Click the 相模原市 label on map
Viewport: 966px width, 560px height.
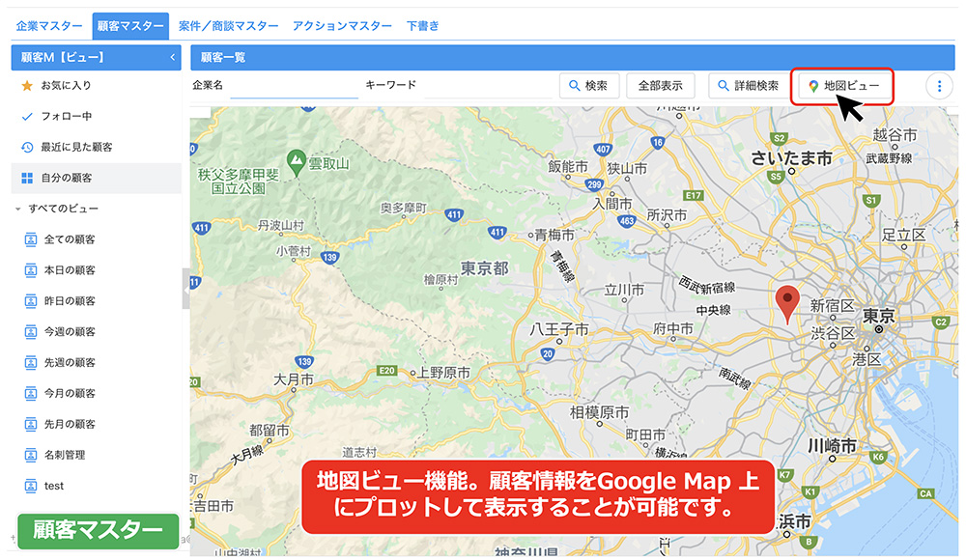599,412
